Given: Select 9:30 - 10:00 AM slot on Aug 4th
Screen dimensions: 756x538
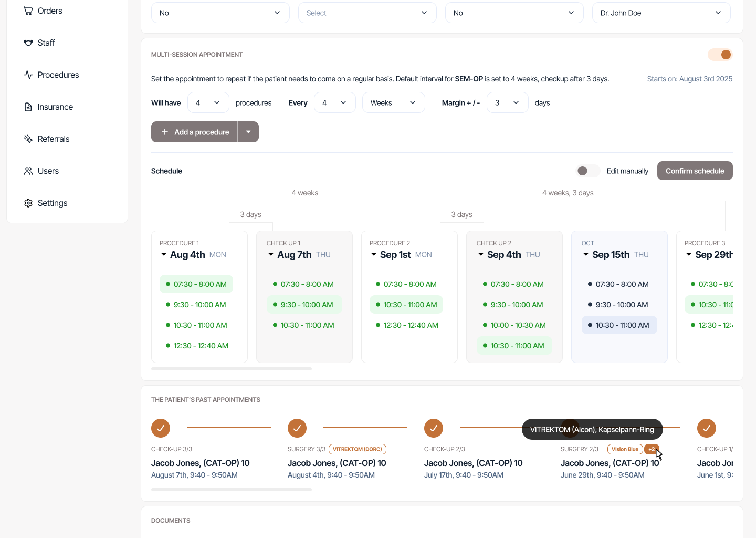Looking at the screenshot, I should tap(199, 305).
